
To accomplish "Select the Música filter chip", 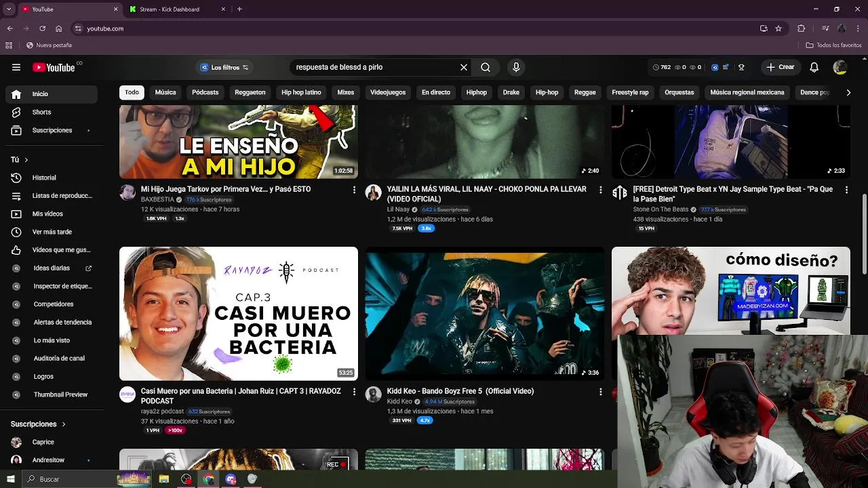I will [165, 92].
